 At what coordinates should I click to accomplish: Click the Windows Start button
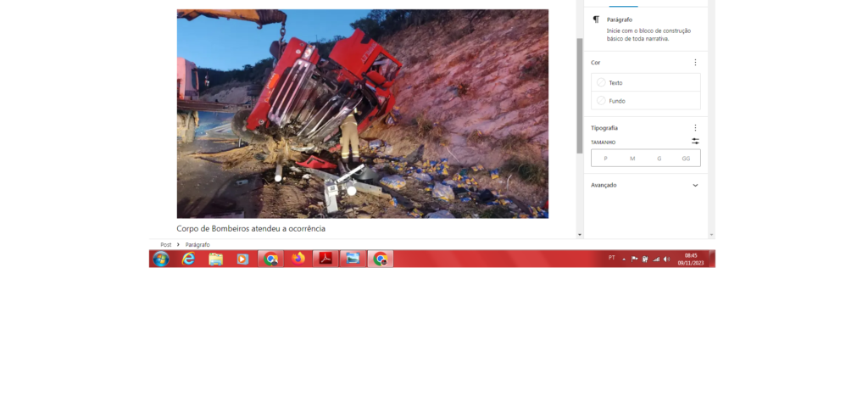click(x=160, y=259)
